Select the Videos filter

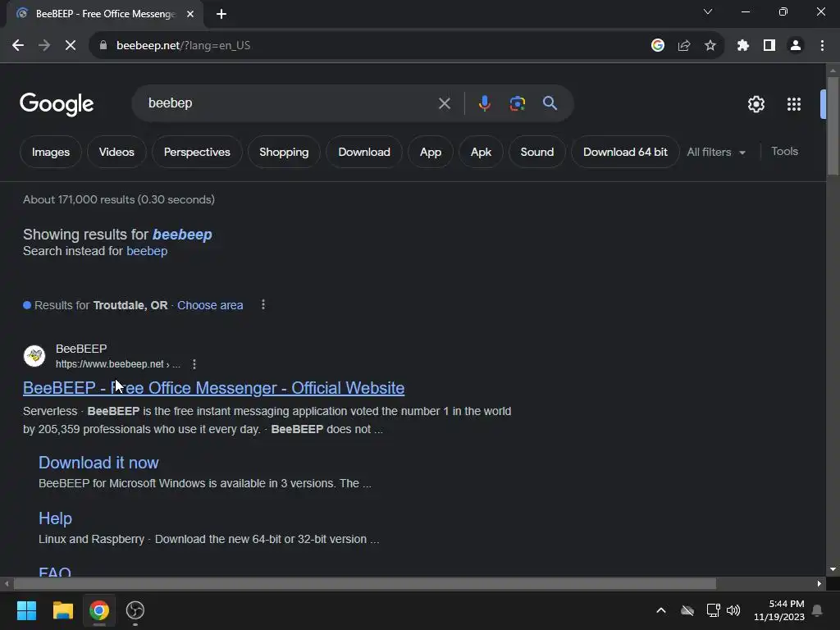(116, 152)
